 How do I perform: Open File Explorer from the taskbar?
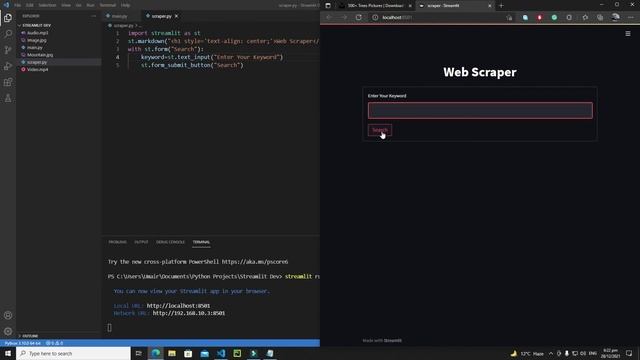172,353
